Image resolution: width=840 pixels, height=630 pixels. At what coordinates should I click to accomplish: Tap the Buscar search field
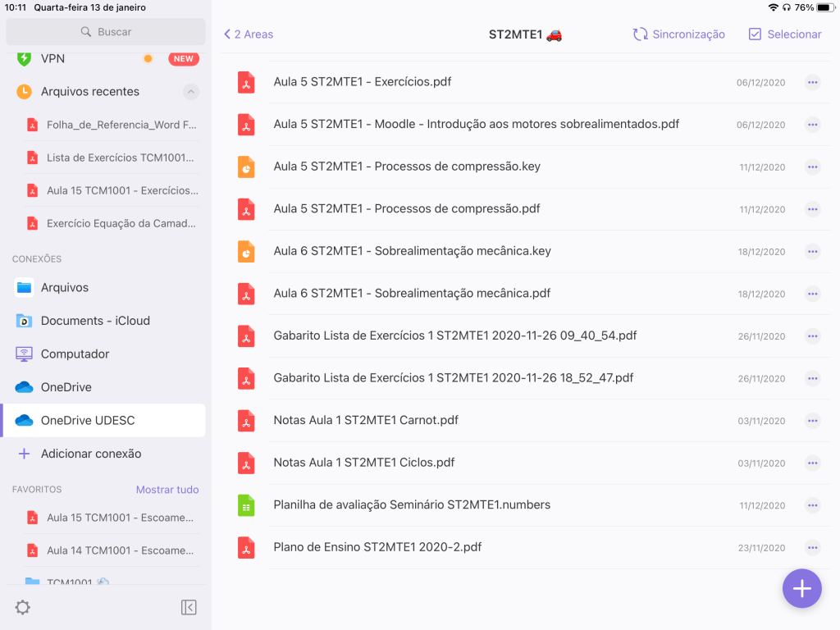coord(106,32)
